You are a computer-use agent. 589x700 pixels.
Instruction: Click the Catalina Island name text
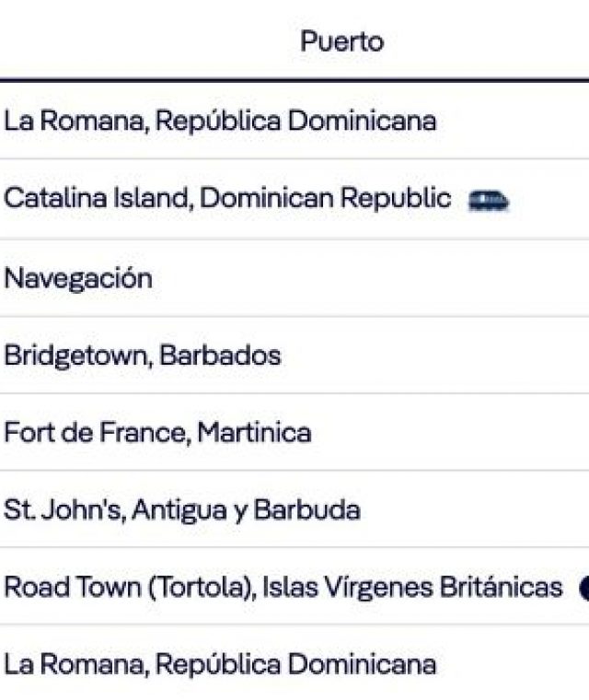pyautogui.click(x=94, y=199)
